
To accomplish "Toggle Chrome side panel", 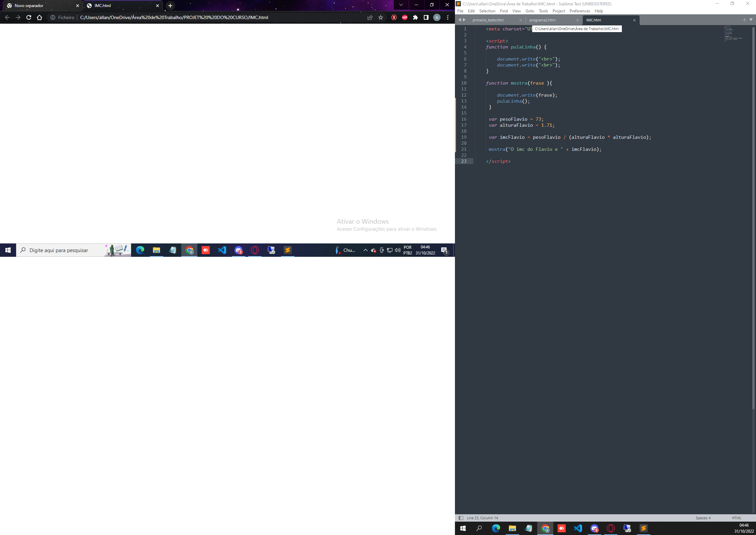I will [x=426, y=17].
